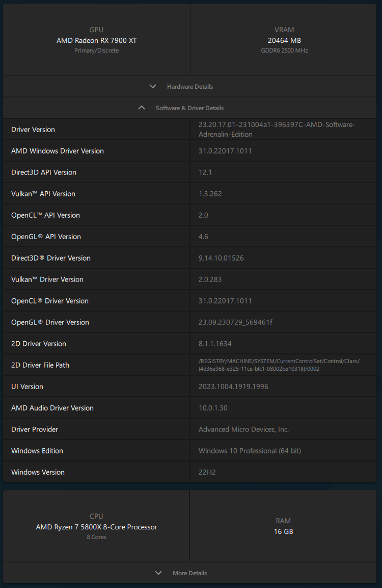Click the OpenGL Driver Version row
Image resolution: width=382 pixels, height=588 pixels.
189,322
